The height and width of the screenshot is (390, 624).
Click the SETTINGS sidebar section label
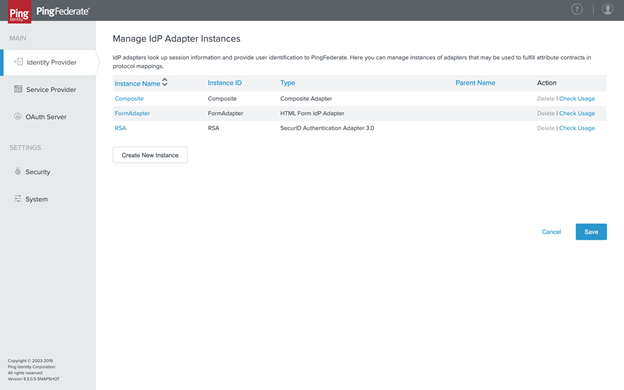pyautogui.click(x=25, y=148)
